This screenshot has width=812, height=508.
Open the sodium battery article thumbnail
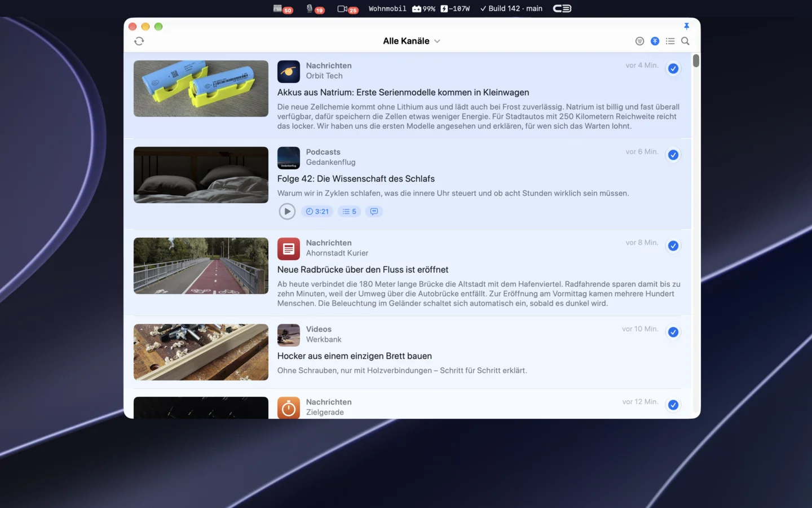click(x=201, y=89)
